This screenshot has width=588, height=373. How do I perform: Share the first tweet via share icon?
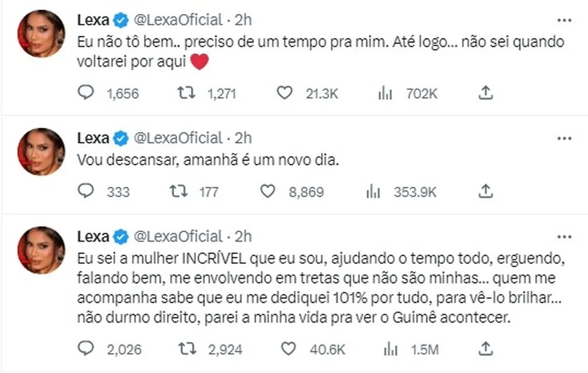tap(486, 92)
